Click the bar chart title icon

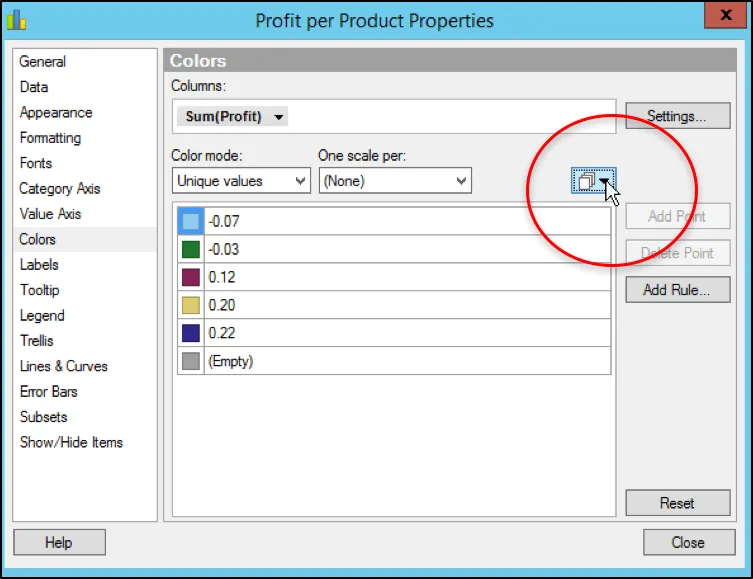[16, 20]
